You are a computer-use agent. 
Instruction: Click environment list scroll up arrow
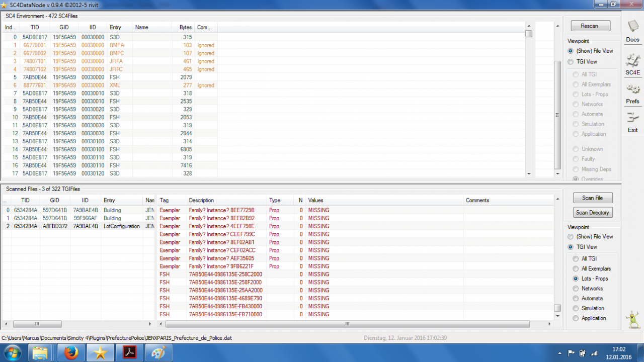coord(528,26)
